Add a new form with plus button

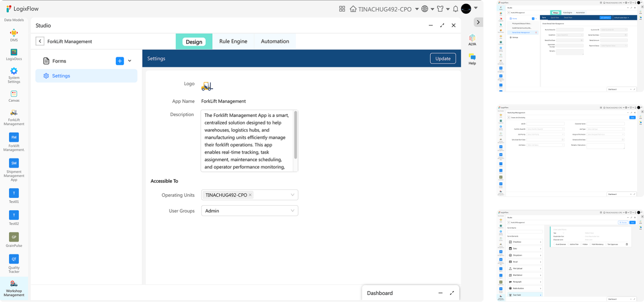(x=120, y=61)
